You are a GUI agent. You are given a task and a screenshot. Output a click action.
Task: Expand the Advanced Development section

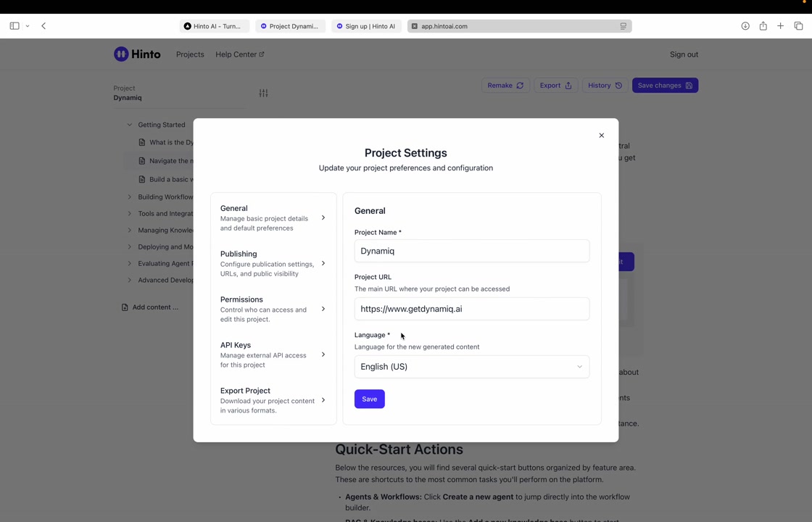click(x=130, y=280)
